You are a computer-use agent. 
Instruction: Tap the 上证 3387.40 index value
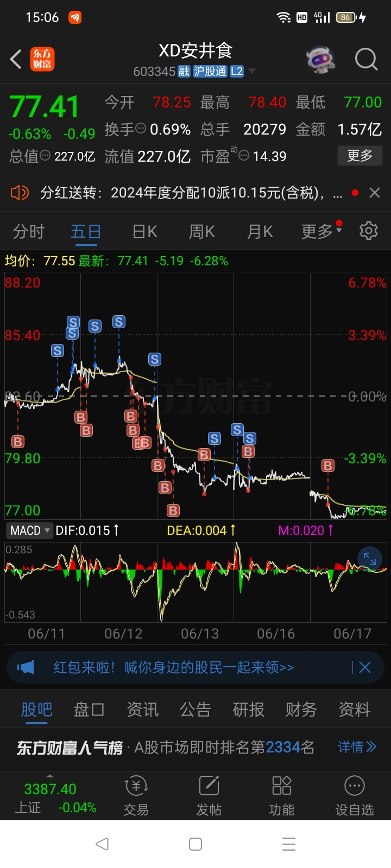[50, 789]
